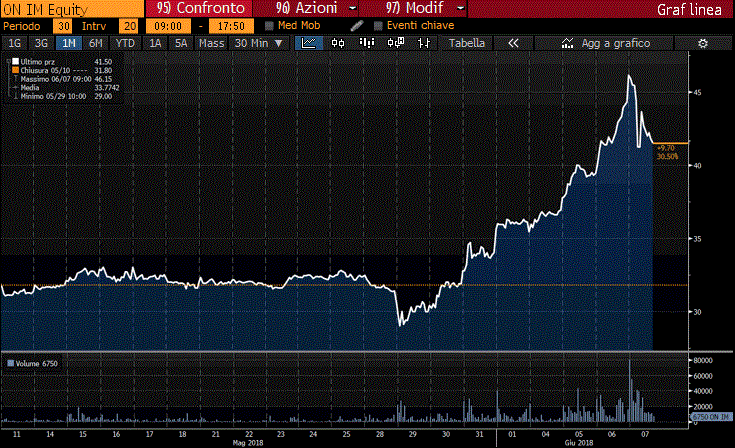735x448 pixels.
Task: Click the date label 07 on x-axis
Action: coord(645,434)
